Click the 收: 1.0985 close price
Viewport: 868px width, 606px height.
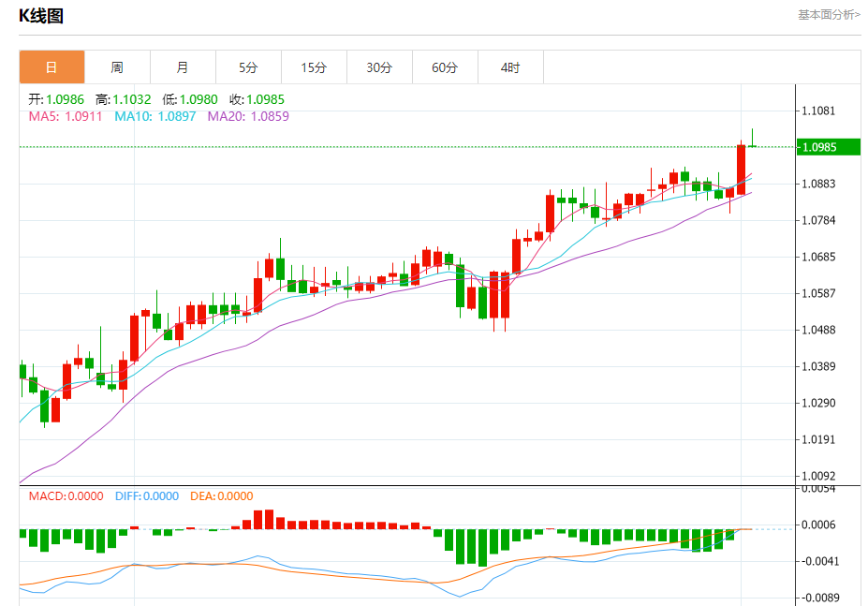coord(257,99)
